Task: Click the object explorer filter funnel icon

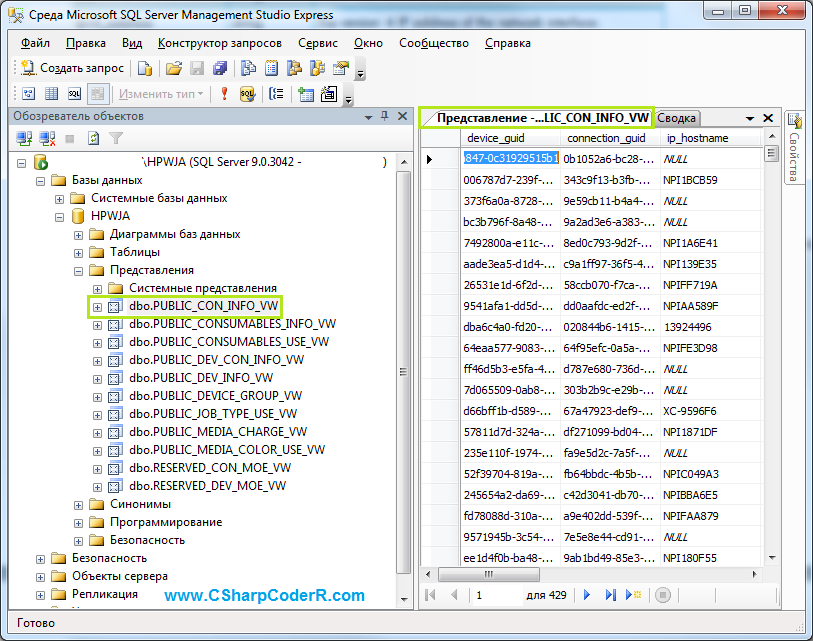Action: [116, 138]
